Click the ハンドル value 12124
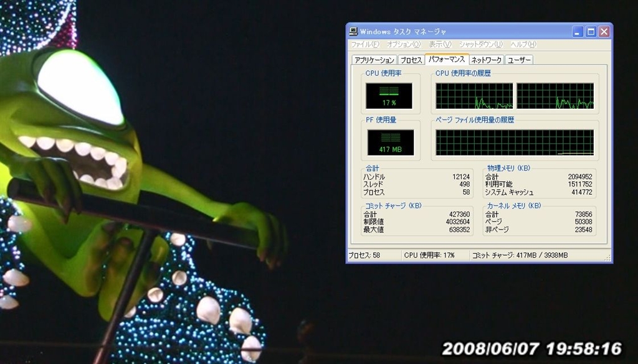Screen dimensions: 638x364 [461, 177]
